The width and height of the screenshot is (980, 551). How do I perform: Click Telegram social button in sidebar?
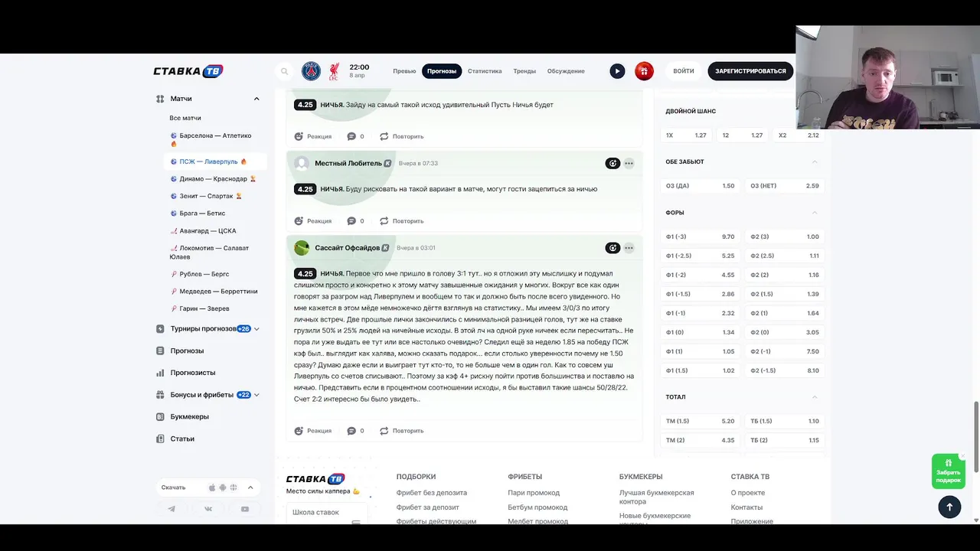point(171,509)
